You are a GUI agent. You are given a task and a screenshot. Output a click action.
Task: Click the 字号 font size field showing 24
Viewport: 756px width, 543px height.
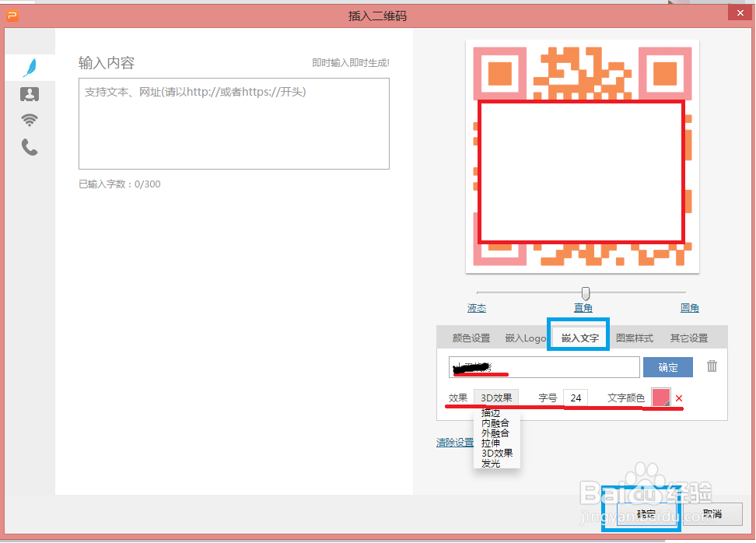[x=576, y=398]
